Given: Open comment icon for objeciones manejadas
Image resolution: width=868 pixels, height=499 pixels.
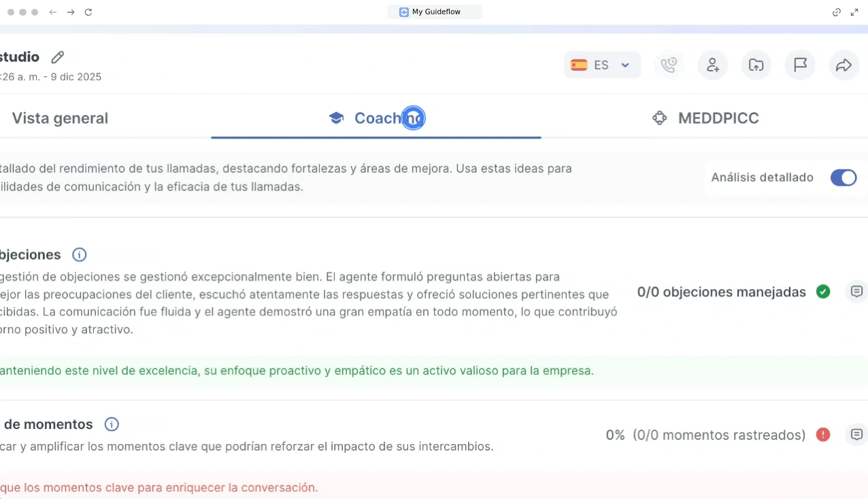Looking at the screenshot, I should [856, 292].
